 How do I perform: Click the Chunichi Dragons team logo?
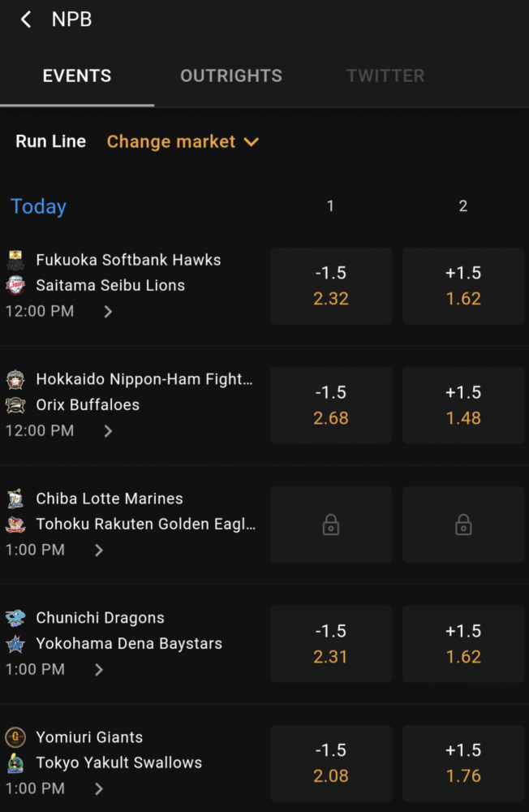(x=15, y=618)
